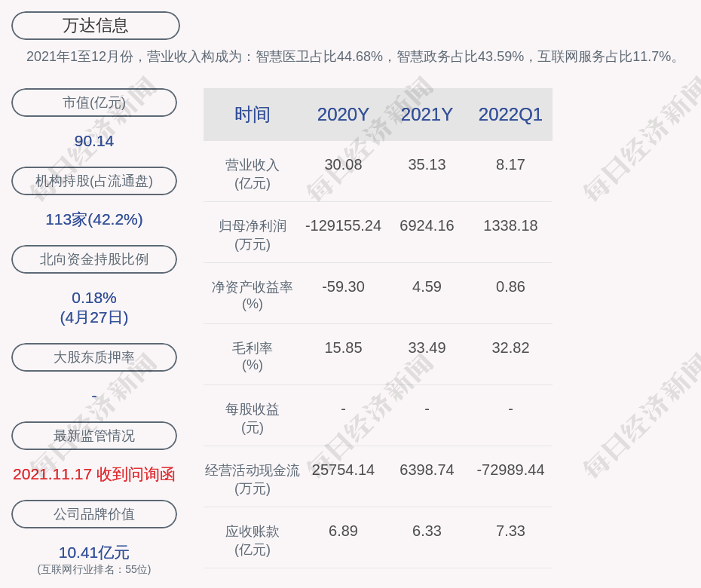The height and width of the screenshot is (588, 701).
Task: Click the accounts receivable value 7.33
Action: click(x=510, y=531)
